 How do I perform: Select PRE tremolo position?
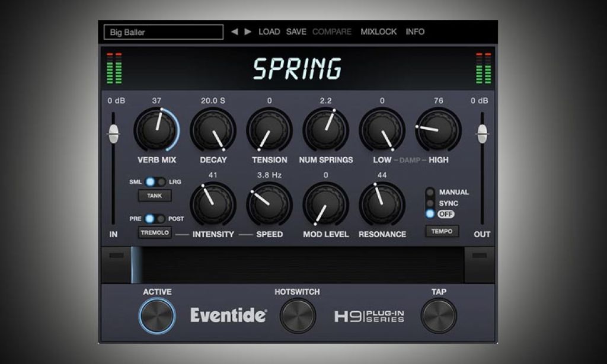pyautogui.click(x=149, y=219)
